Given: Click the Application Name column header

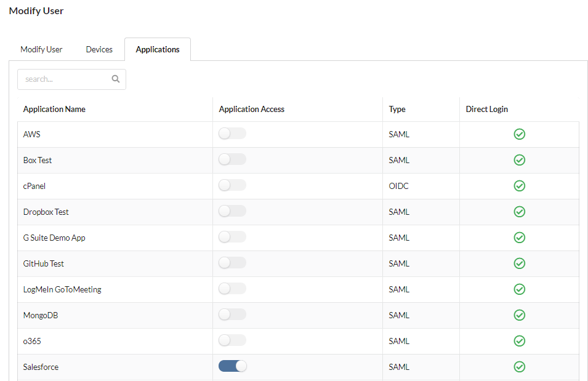Looking at the screenshot, I should [54, 109].
